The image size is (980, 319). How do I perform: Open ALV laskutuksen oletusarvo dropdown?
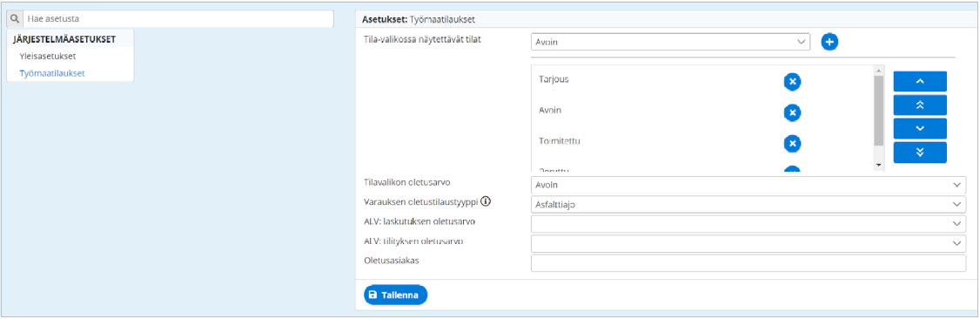[748, 224]
